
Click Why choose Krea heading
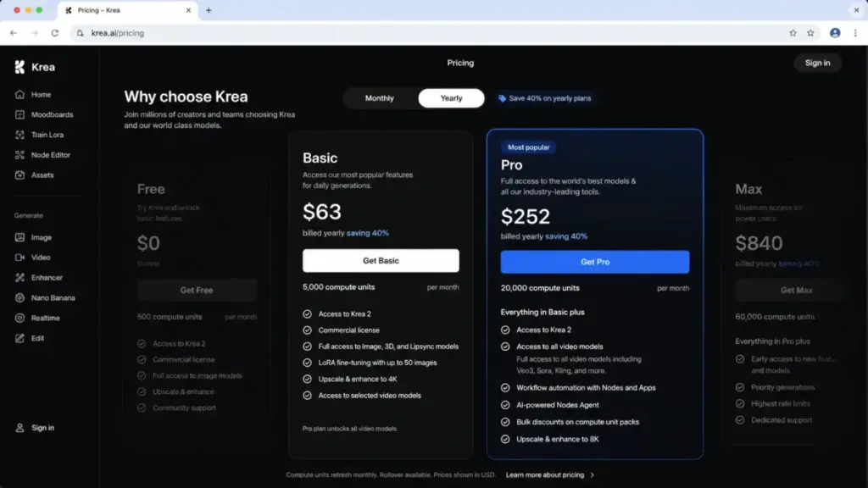pos(186,97)
